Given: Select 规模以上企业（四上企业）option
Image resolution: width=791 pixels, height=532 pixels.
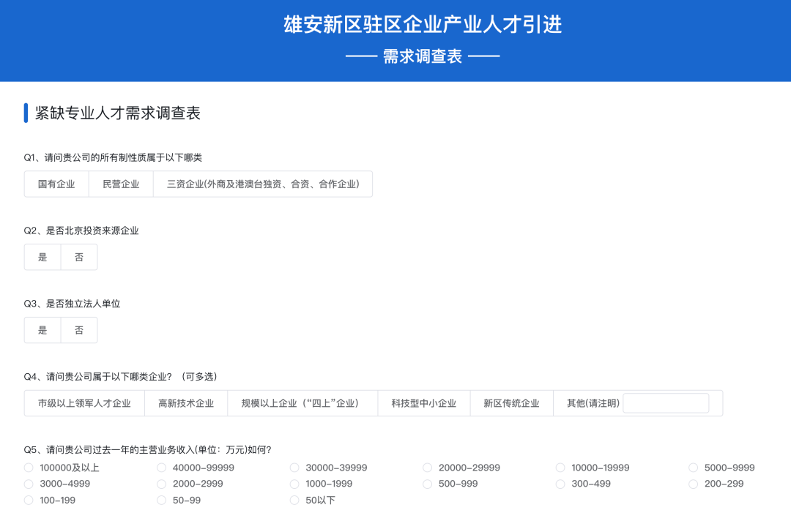Looking at the screenshot, I should coord(300,402).
